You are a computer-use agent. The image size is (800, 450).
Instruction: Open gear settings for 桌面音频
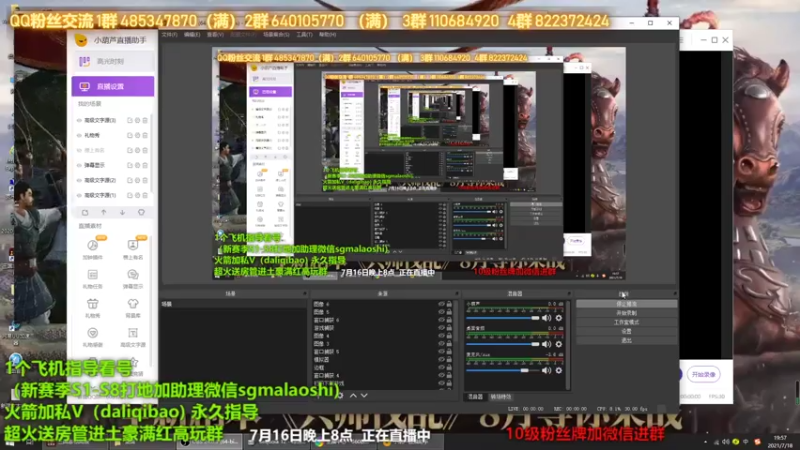pyautogui.click(x=559, y=344)
